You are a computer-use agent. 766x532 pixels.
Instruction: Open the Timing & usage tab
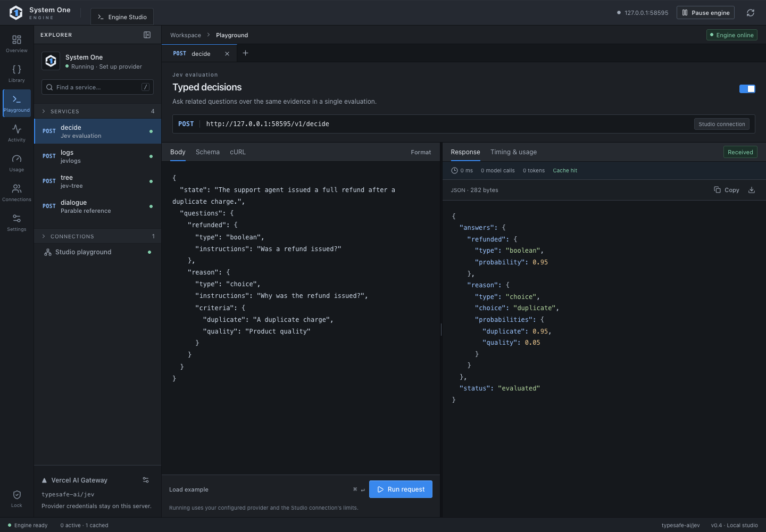coord(513,152)
